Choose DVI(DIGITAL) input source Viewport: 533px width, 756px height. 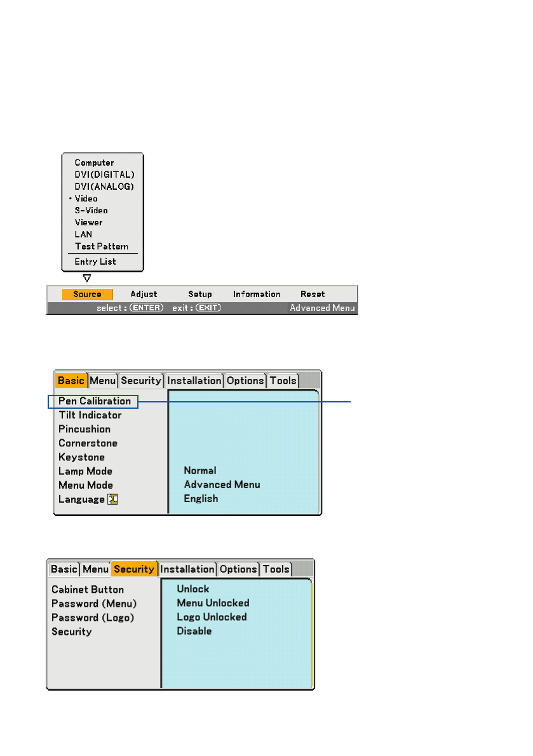point(104,175)
